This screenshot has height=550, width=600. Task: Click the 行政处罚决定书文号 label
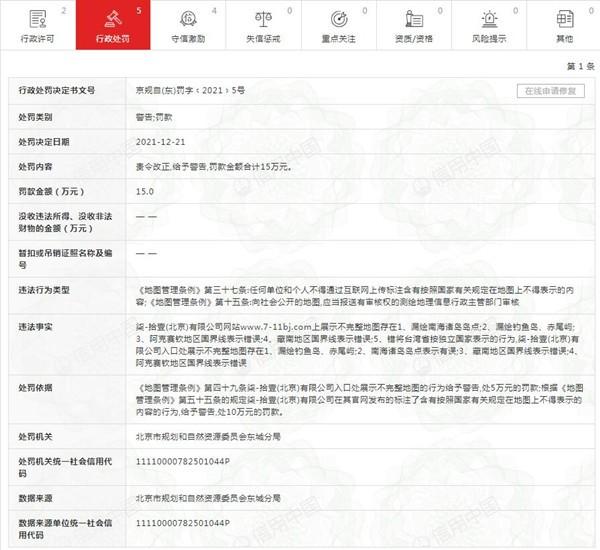pyautogui.click(x=57, y=90)
